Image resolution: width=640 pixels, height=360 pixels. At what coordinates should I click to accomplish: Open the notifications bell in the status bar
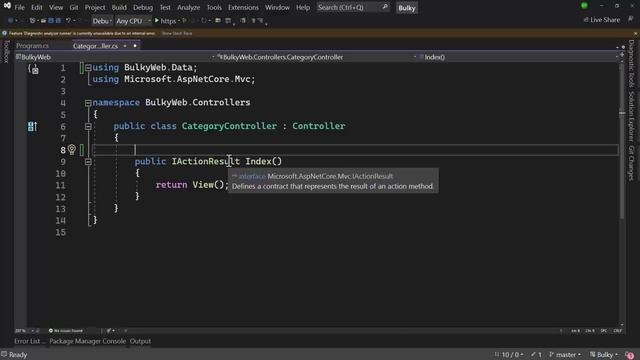pyautogui.click(x=630, y=355)
